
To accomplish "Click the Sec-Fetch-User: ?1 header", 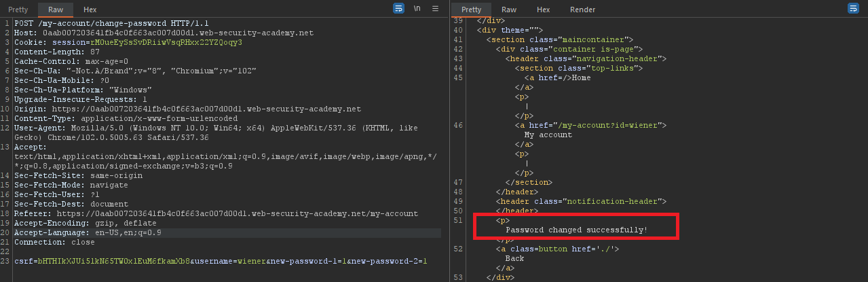I will pyautogui.click(x=57, y=194).
